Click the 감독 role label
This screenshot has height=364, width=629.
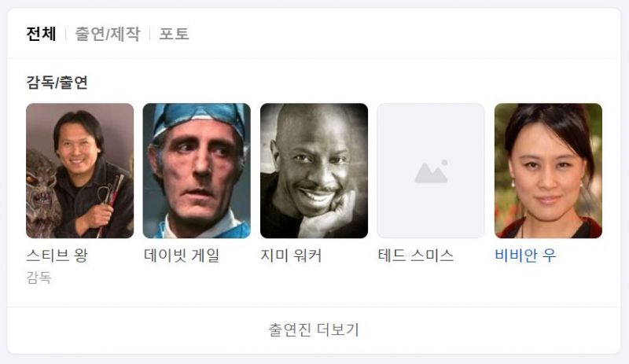point(39,278)
